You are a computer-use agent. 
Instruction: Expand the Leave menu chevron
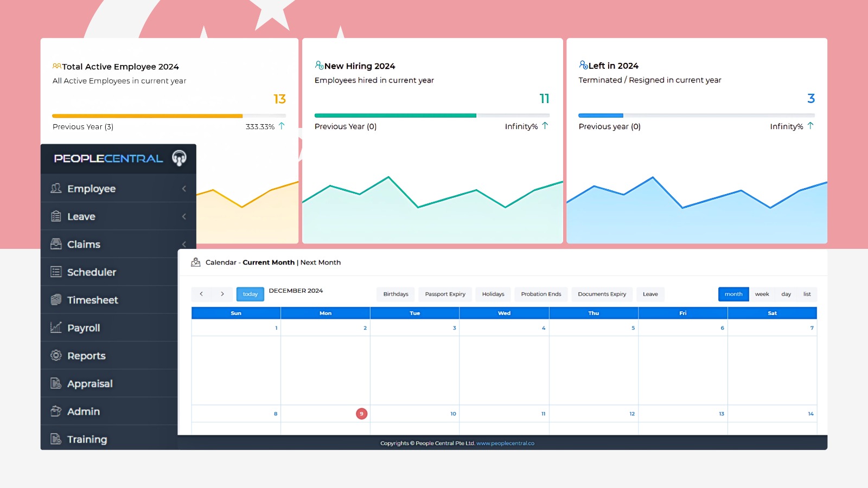coord(184,216)
